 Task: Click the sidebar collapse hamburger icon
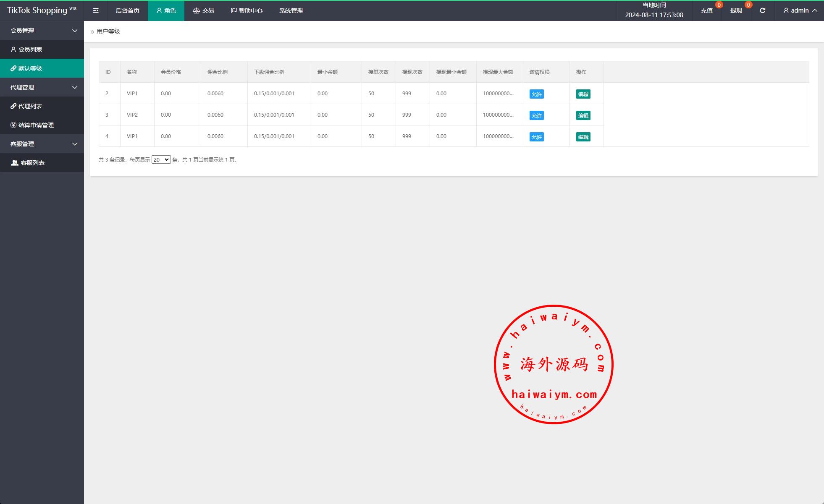96,10
